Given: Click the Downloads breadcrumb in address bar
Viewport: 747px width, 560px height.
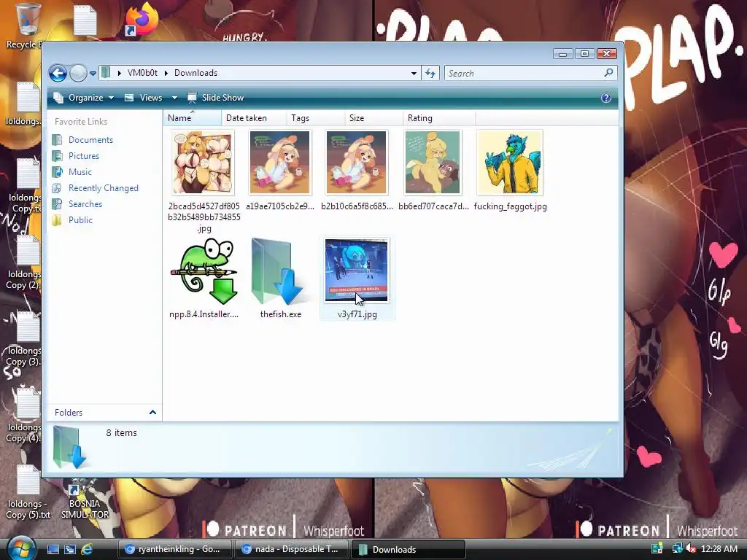Looking at the screenshot, I should (196, 73).
